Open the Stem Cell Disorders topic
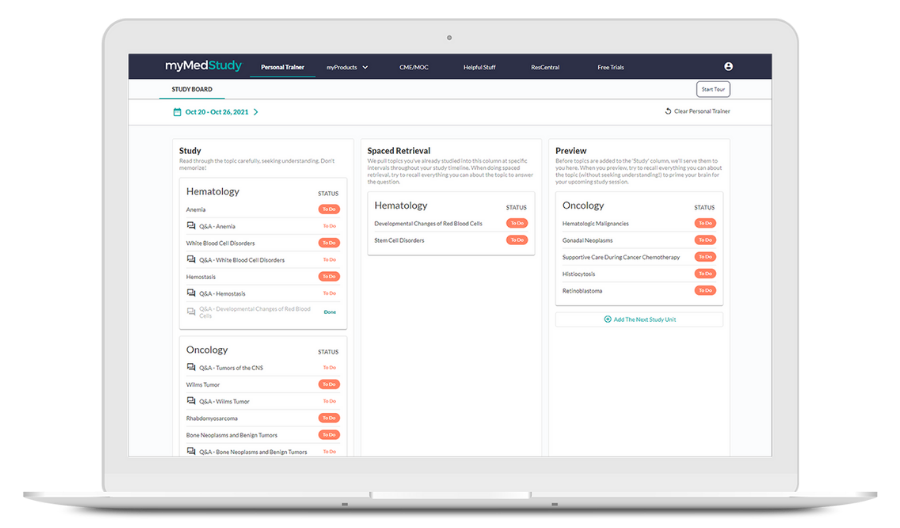 399,240
